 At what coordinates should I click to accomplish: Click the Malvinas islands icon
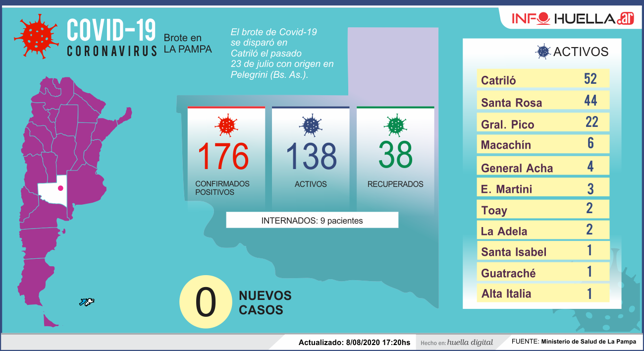click(87, 302)
